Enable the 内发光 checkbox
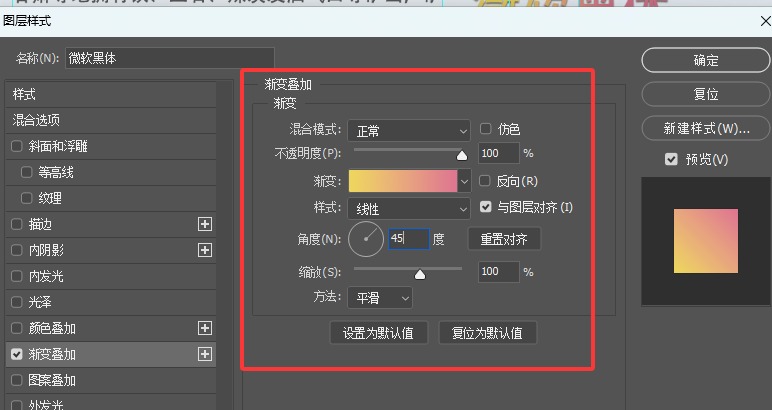 coord(17,276)
